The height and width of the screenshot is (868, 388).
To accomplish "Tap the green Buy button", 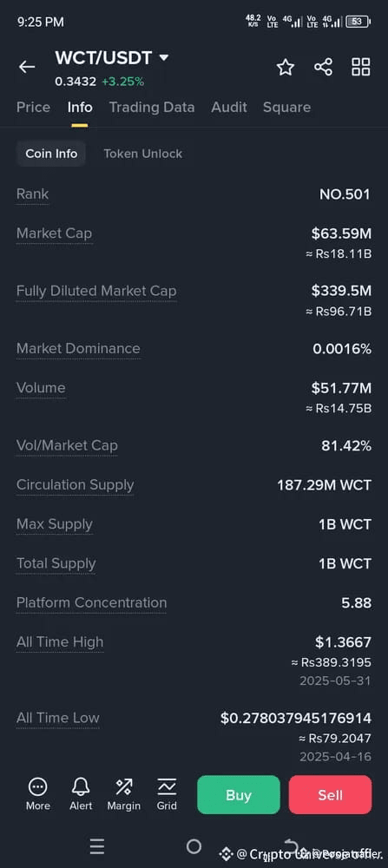I will (x=239, y=794).
